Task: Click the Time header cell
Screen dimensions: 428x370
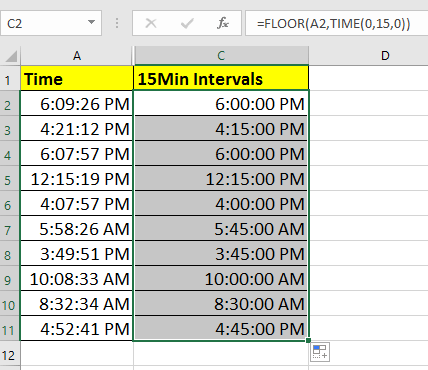Action: (77, 79)
